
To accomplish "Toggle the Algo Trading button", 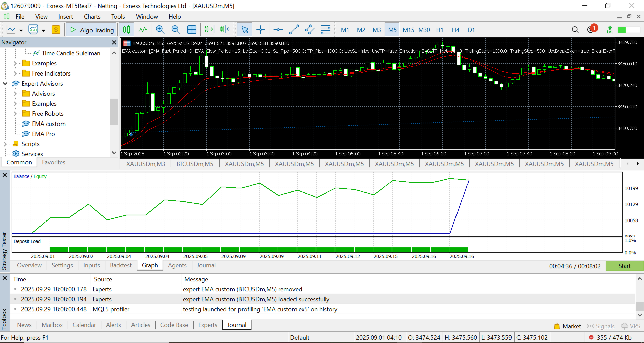I will (92, 30).
